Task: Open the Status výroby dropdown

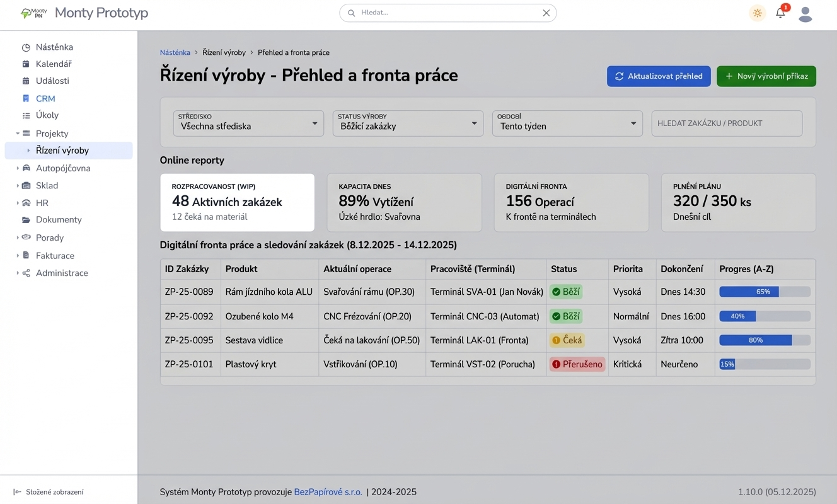Action: 407,123
